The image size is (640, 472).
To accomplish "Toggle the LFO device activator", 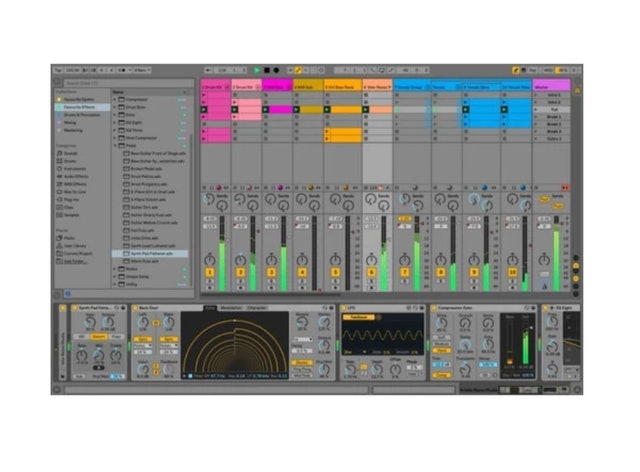I will tap(344, 308).
